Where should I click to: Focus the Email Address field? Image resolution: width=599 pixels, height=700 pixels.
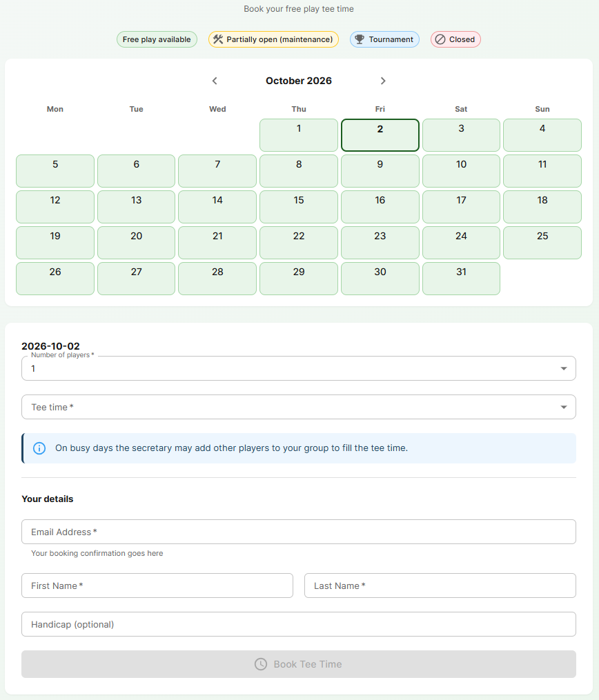click(299, 532)
